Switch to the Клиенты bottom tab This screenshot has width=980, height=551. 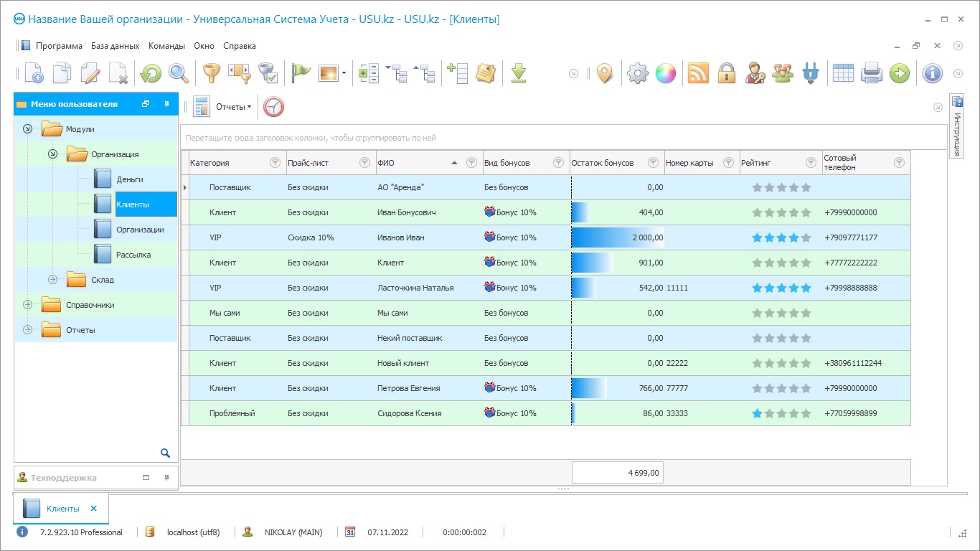pyautogui.click(x=62, y=509)
